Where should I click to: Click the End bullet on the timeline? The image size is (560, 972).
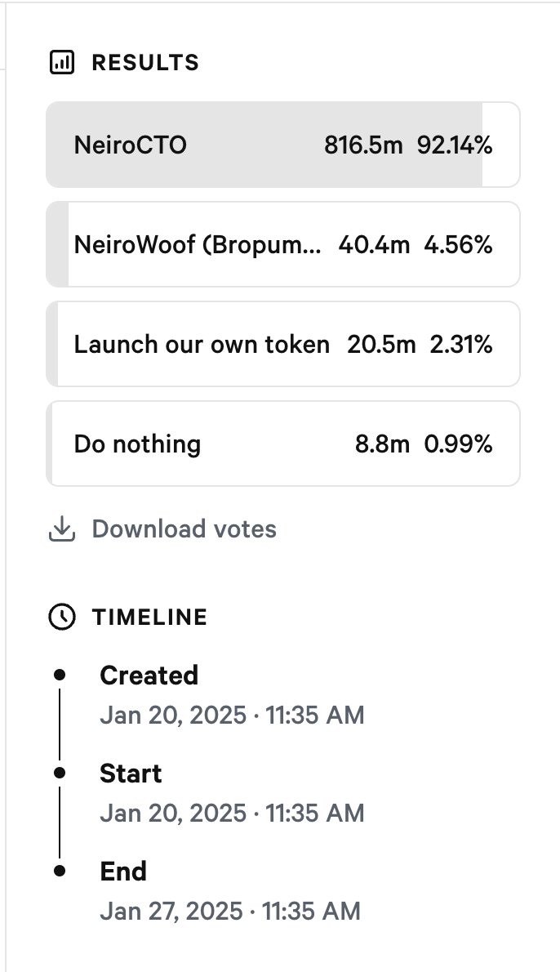click(60, 871)
